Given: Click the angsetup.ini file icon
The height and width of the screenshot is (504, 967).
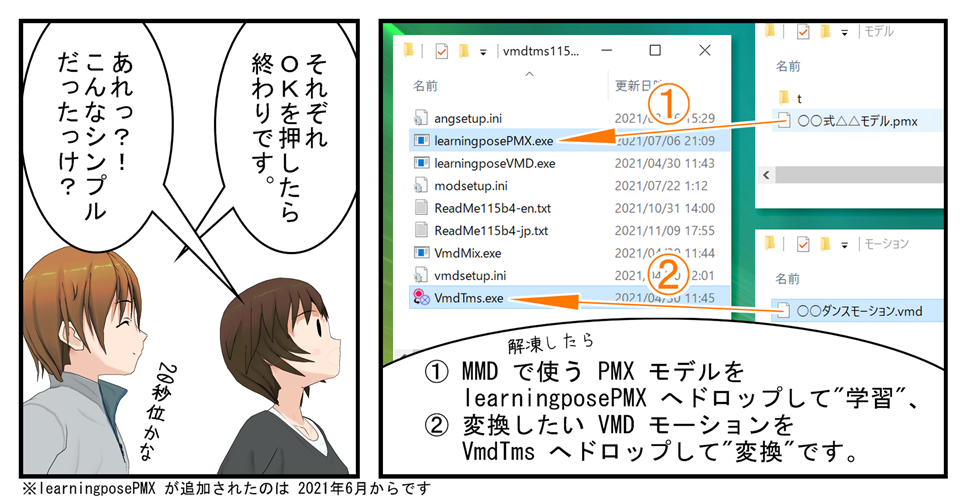Looking at the screenshot, I should coord(421,117).
